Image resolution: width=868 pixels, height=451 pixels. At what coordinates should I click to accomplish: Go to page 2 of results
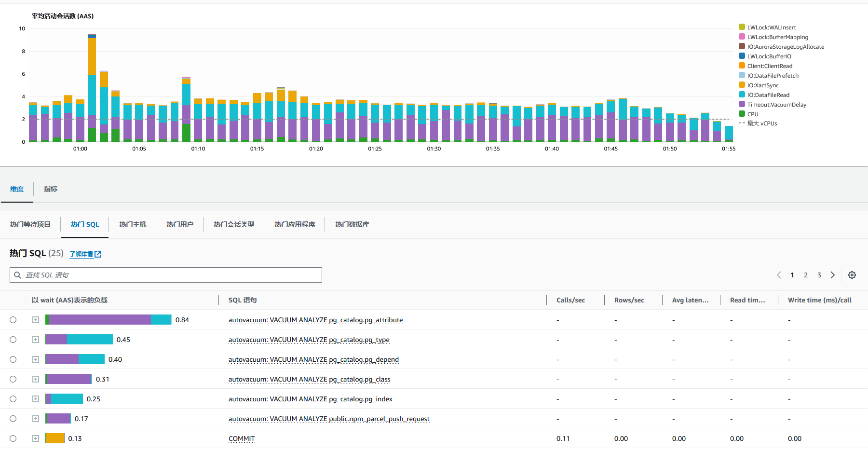(806, 275)
